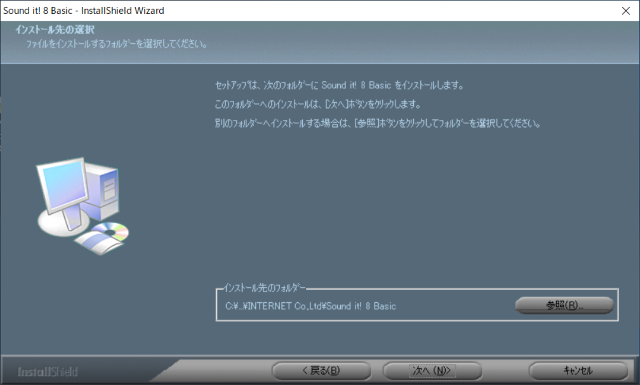Click the subheading about selecting install folder
The height and width of the screenshot is (385, 640).
[x=116, y=44]
